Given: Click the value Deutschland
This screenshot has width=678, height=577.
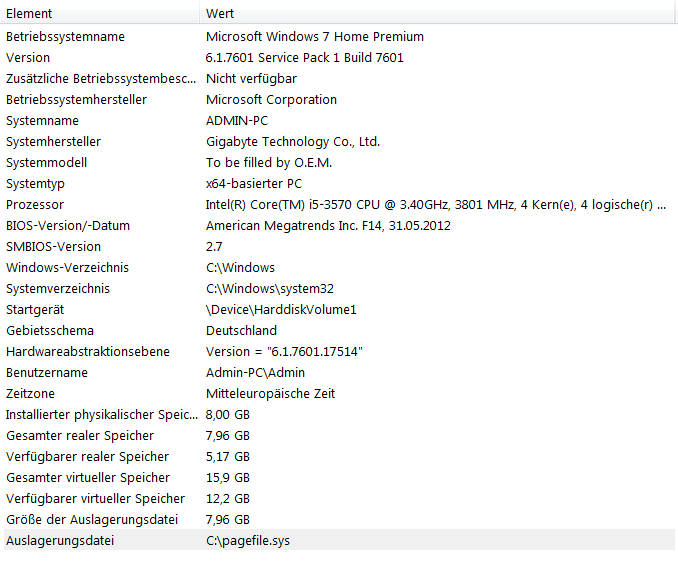Looking at the screenshot, I should [241, 331].
